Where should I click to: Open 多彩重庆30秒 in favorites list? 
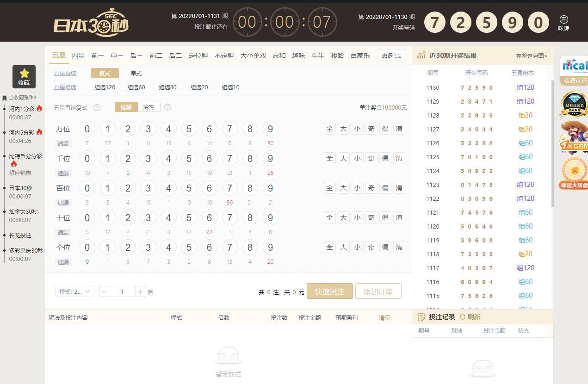[26, 250]
